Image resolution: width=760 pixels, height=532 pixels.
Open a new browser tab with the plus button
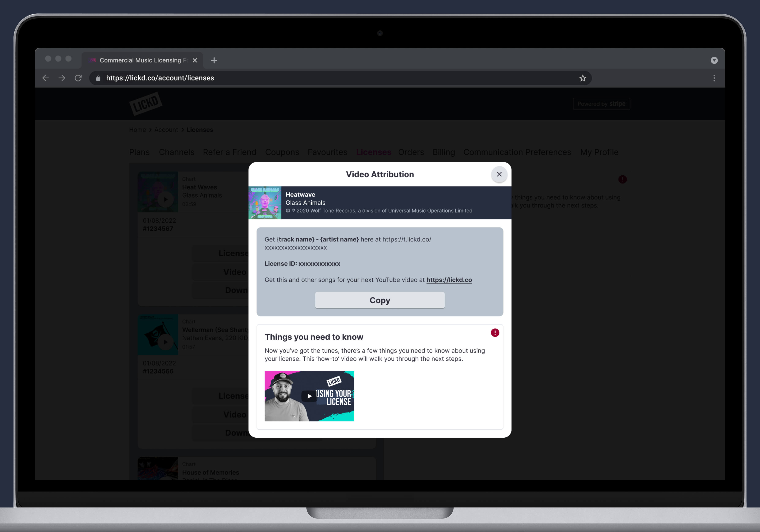coord(214,60)
